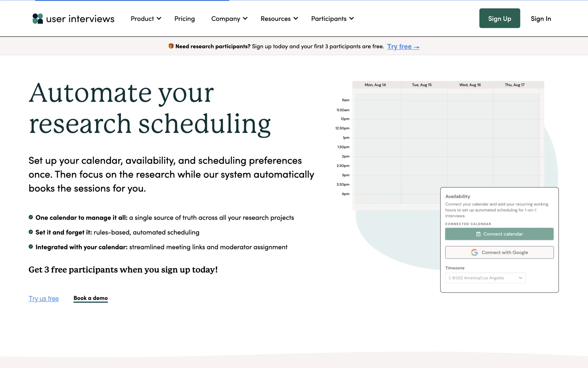Image resolution: width=588 pixels, height=368 pixels.
Task: Click the calendar icon on Connect calendar
Action: [x=478, y=234]
